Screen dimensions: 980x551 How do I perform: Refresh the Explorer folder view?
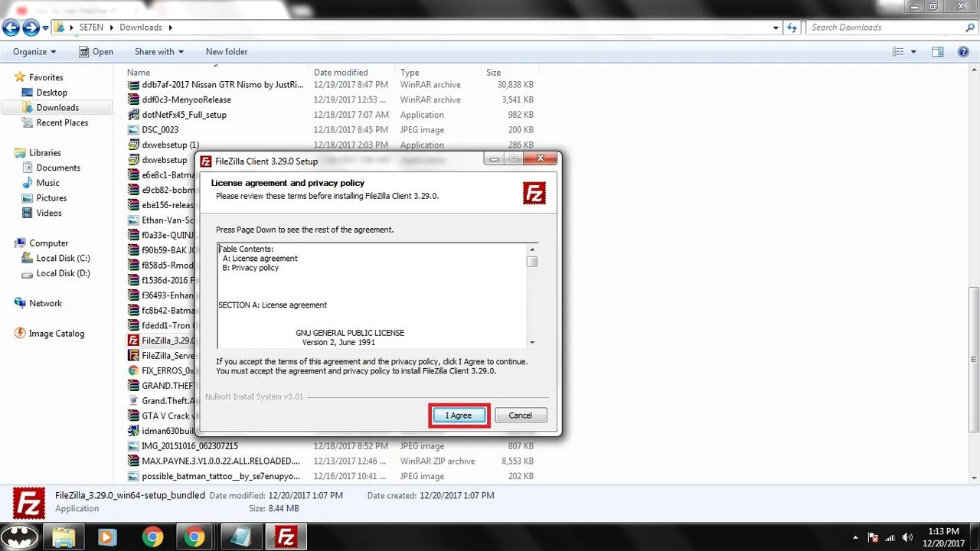tap(792, 28)
